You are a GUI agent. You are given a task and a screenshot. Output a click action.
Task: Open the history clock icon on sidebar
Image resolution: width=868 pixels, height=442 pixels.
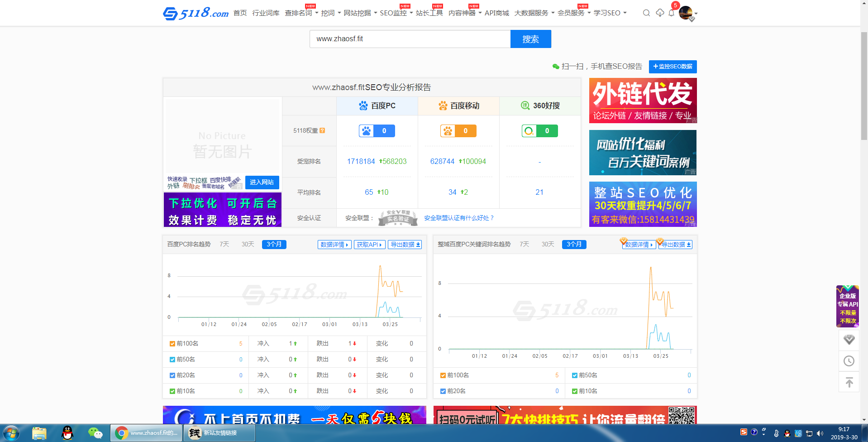849,361
